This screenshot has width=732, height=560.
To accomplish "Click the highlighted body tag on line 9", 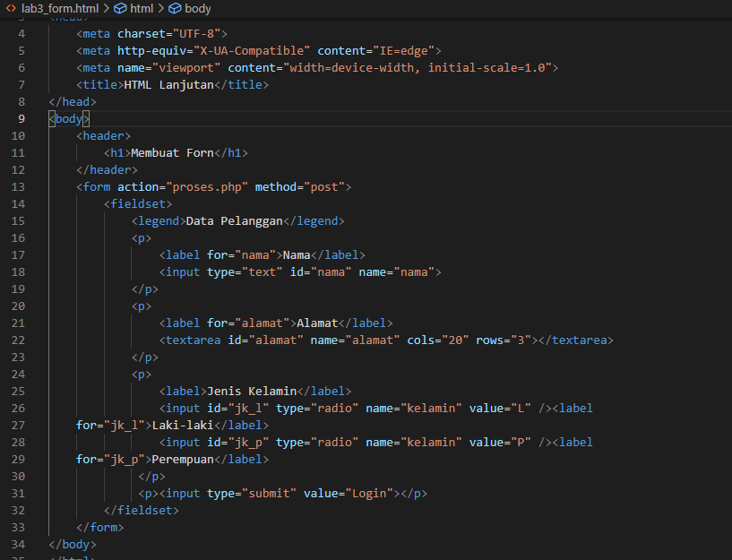I will (x=68, y=118).
